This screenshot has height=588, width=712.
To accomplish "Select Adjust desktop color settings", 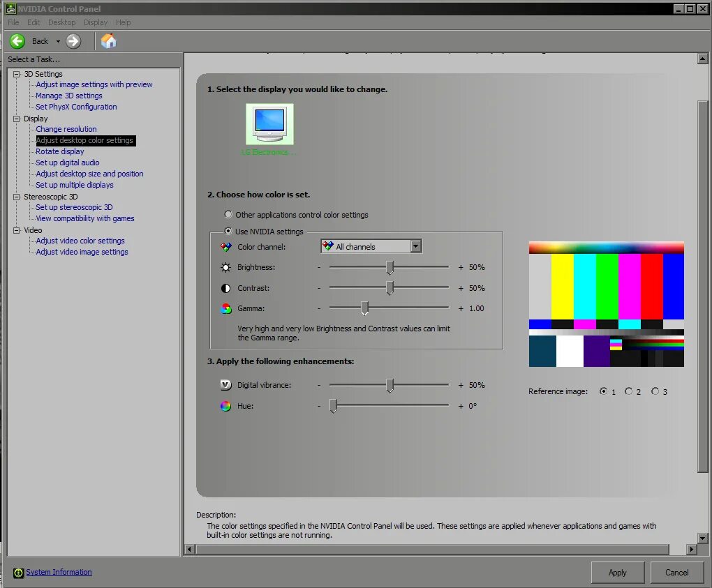I will coord(85,140).
